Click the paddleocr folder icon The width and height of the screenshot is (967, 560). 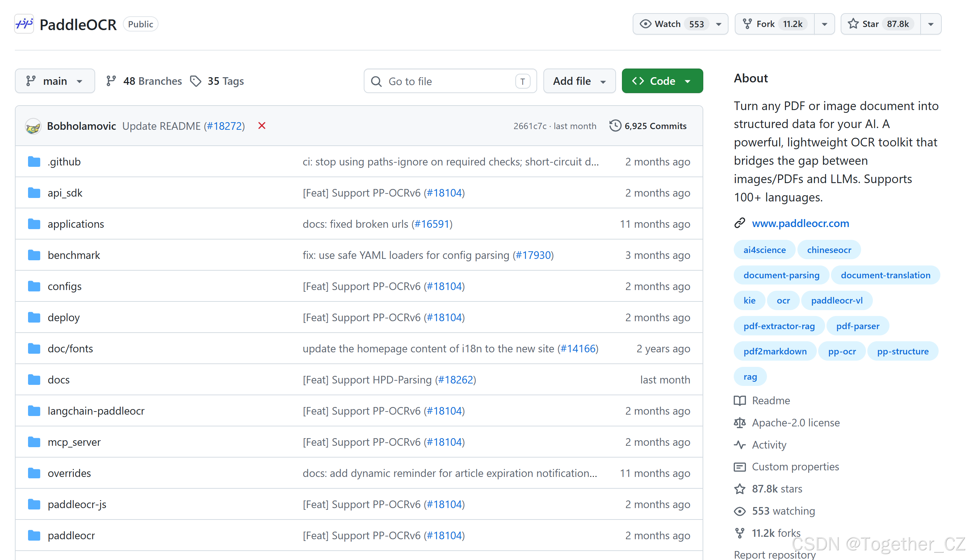34,535
